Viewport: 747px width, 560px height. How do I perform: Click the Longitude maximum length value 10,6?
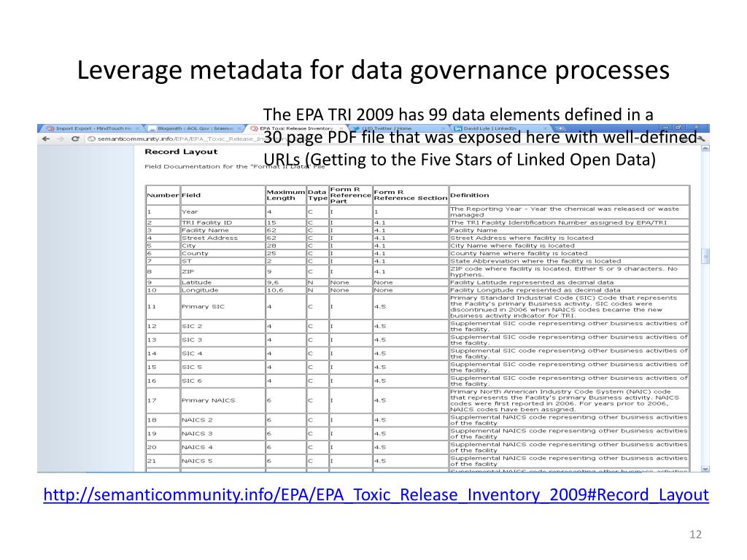coord(285,290)
